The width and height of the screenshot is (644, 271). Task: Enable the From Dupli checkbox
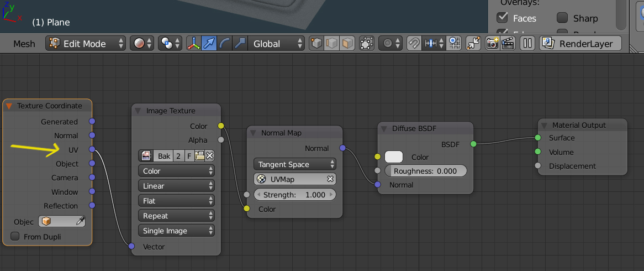click(15, 237)
